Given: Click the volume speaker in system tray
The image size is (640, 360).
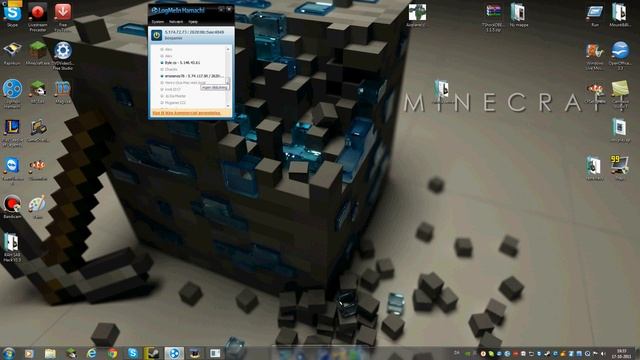Looking at the screenshot, I should (603, 354).
